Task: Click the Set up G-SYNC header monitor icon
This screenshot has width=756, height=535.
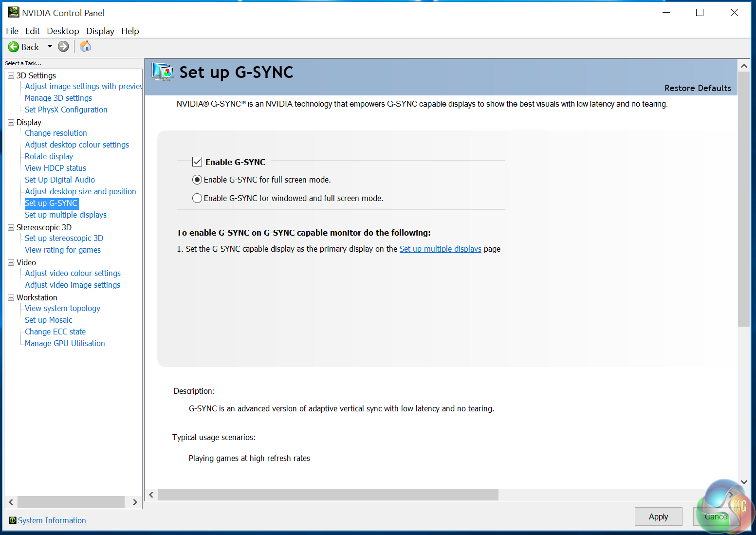Action: (x=162, y=72)
